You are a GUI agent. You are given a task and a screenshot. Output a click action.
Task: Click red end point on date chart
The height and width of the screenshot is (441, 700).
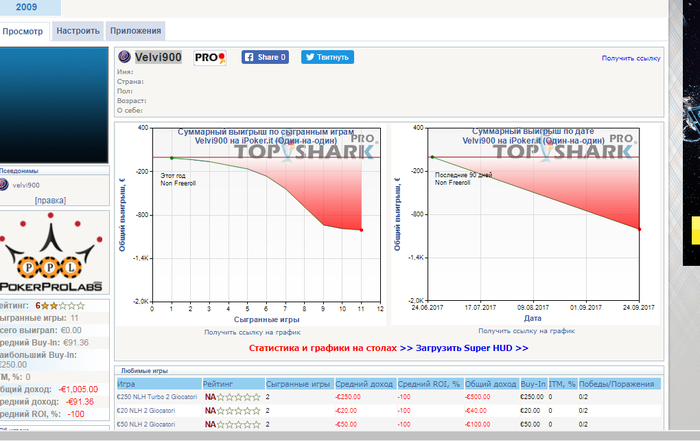coord(639,229)
